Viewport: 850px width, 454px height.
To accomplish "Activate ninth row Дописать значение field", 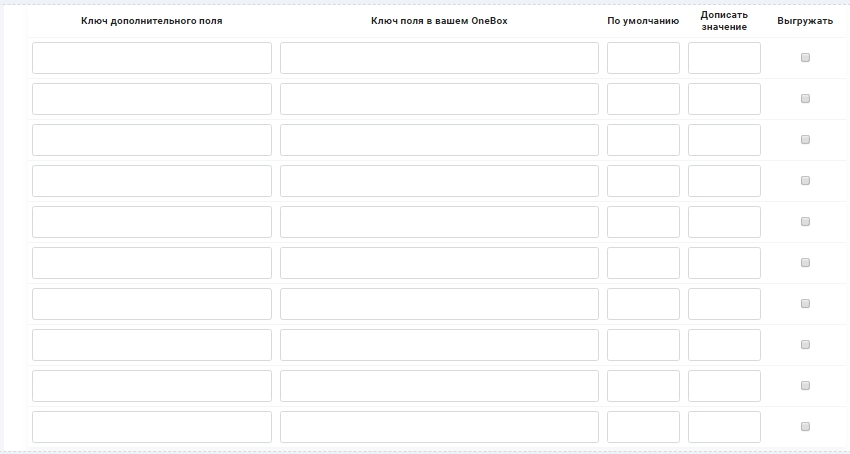I will click(x=724, y=386).
